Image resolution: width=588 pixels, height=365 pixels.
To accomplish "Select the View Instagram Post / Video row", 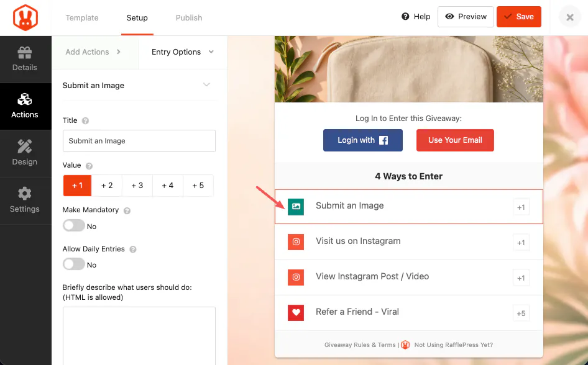I will pos(409,277).
